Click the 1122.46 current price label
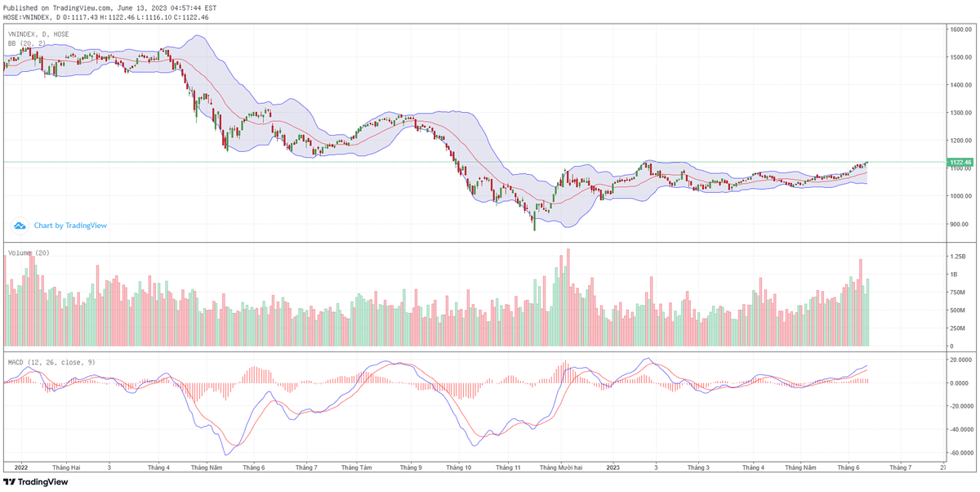Image resolution: width=980 pixels, height=492 pixels. point(960,163)
